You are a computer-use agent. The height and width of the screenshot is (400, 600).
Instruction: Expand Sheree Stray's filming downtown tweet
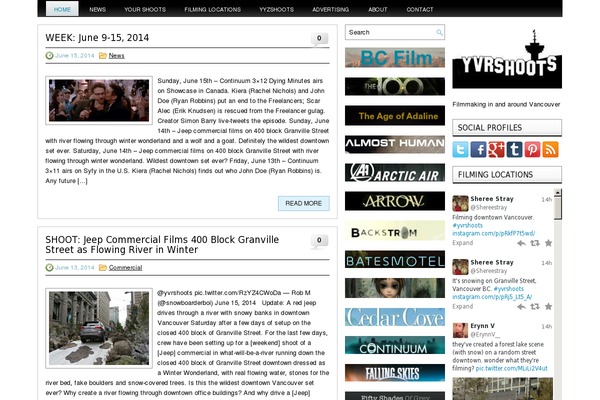click(x=462, y=243)
